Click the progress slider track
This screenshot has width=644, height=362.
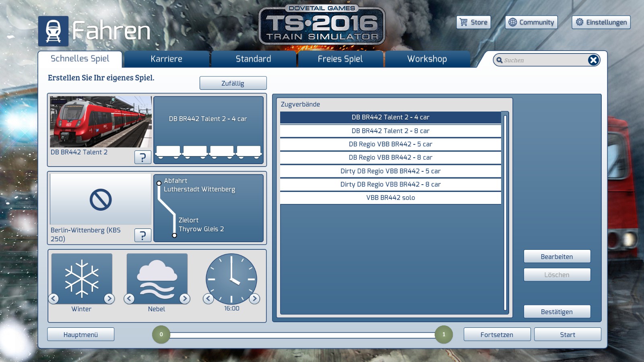pyautogui.click(x=303, y=335)
